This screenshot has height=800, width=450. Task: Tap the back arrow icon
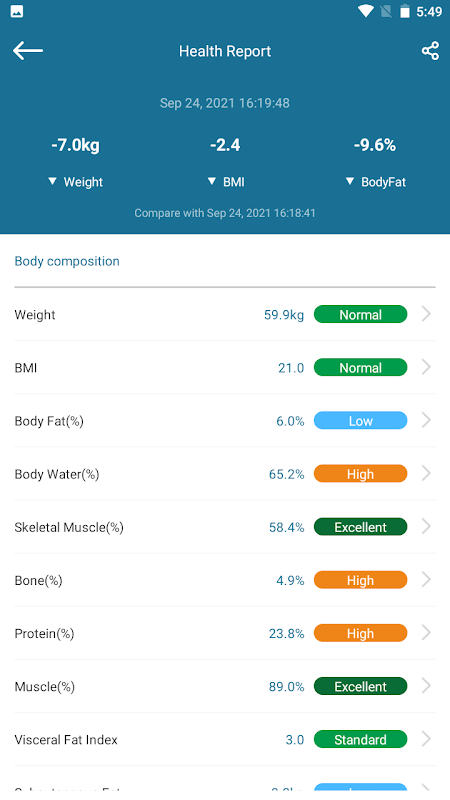pos(28,51)
